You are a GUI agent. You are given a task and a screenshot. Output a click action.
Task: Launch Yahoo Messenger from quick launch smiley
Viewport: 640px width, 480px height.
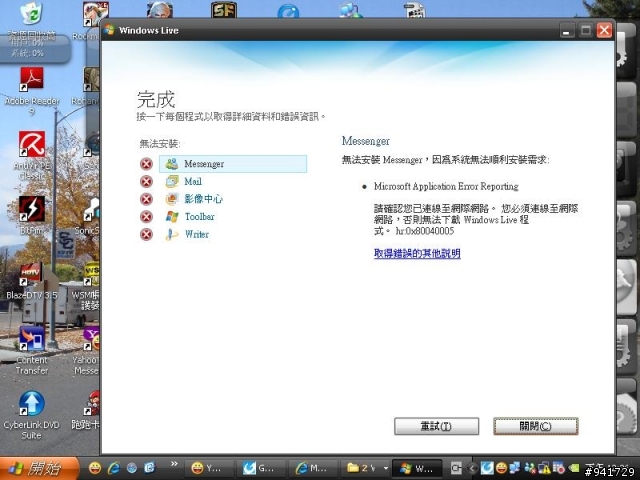tap(95, 468)
